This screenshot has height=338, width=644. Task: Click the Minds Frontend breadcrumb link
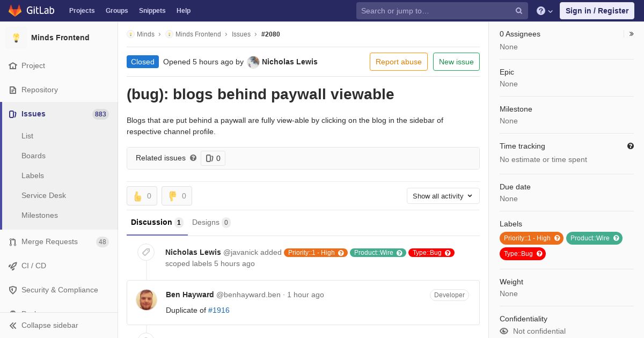[x=198, y=34]
